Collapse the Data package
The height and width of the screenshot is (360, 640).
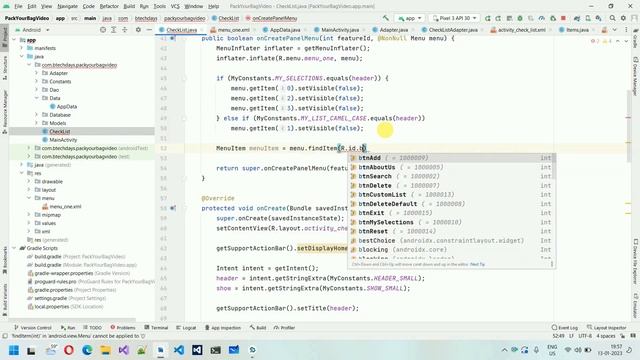click(x=36, y=98)
